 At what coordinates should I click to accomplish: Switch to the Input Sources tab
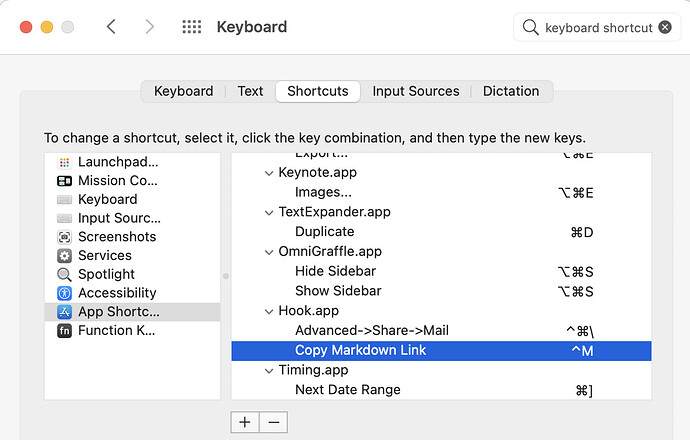pyautogui.click(x=416, y=91)
